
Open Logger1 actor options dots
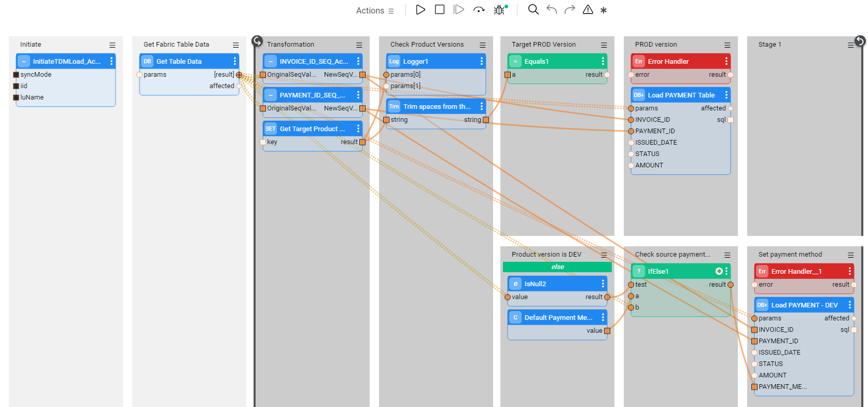tap(482, 61)
